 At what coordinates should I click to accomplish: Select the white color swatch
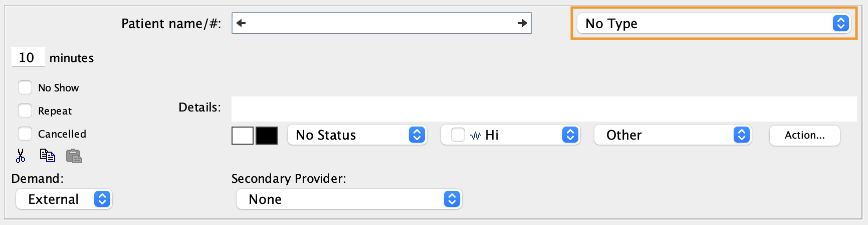(x=243, y=136)
